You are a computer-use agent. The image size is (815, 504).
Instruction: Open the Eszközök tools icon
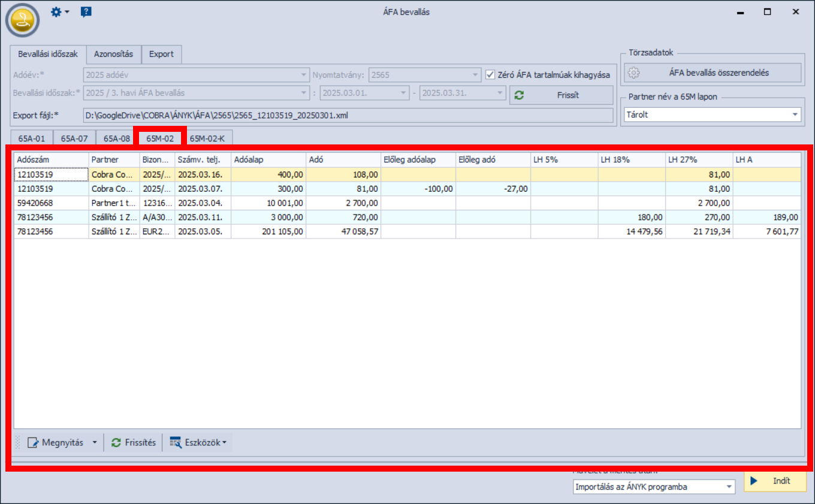pyautogui.click(x=175, y=443)
